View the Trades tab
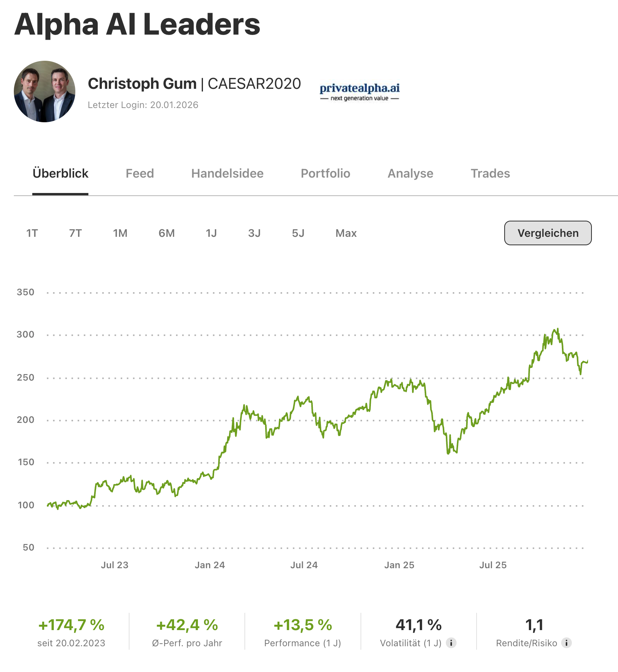This screenshot has height=672, width=618. (x=490, y=173)
